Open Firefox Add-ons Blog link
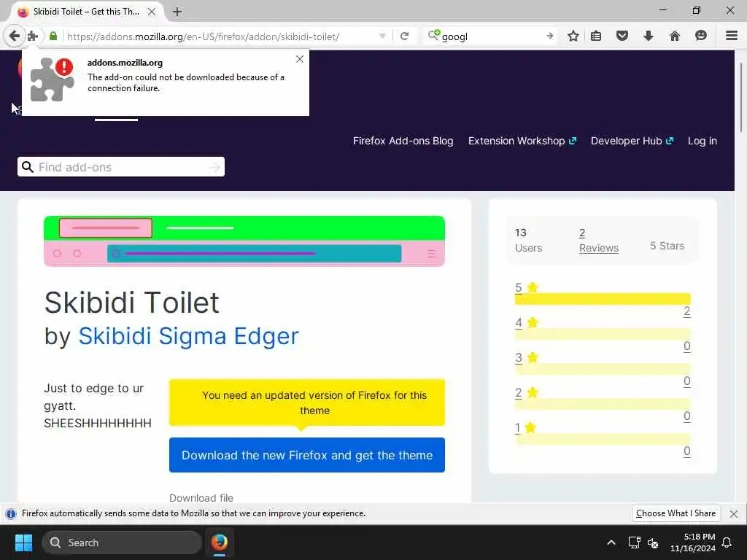Image resolution: width=747 pixels, height=560 pixels. [x=403, y=141]
